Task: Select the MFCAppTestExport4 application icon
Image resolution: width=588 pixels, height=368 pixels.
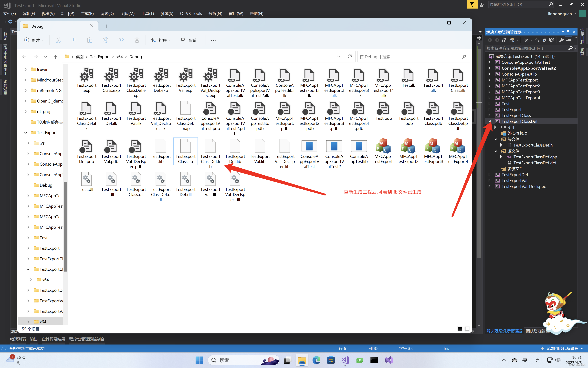Action: pyautogui.click(x=458, y=146)
